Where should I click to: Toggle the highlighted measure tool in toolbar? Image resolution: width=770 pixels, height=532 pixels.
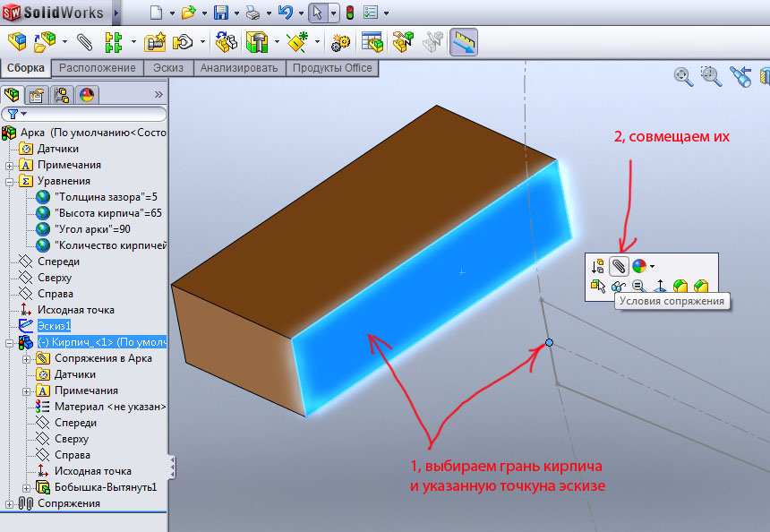pyautogui.click(x=463, y=42)
